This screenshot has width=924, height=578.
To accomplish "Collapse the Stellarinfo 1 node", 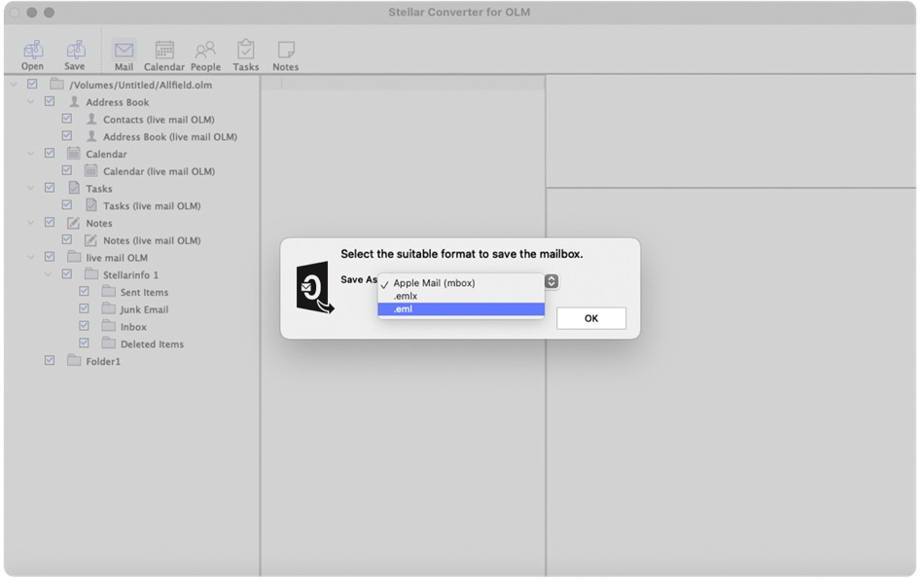I will pyautogui.click(x=49, y=274).
